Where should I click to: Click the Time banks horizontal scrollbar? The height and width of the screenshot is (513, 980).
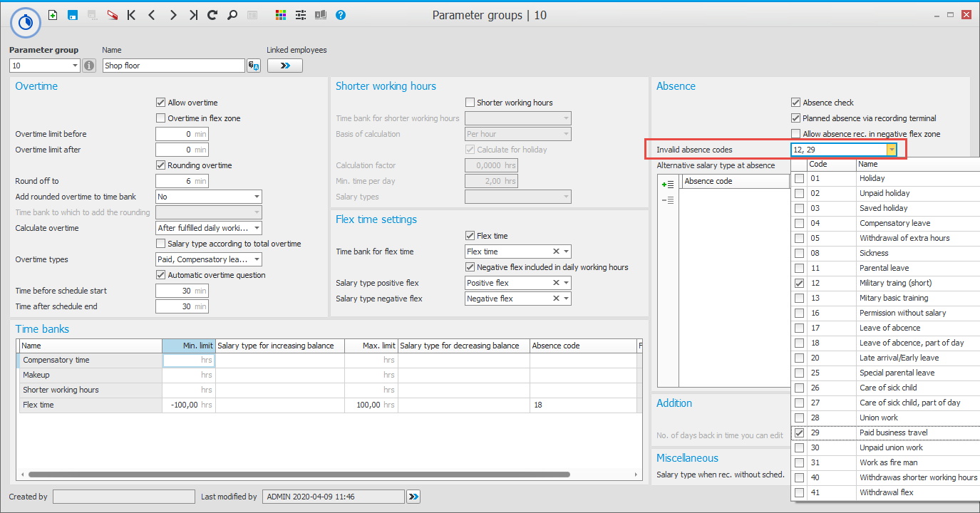(x=299, y=474)
